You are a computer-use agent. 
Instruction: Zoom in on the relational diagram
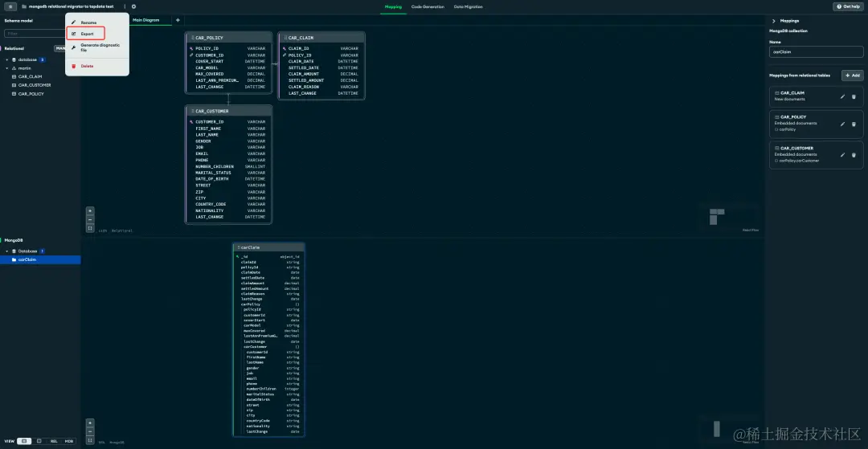click(90, 210)
